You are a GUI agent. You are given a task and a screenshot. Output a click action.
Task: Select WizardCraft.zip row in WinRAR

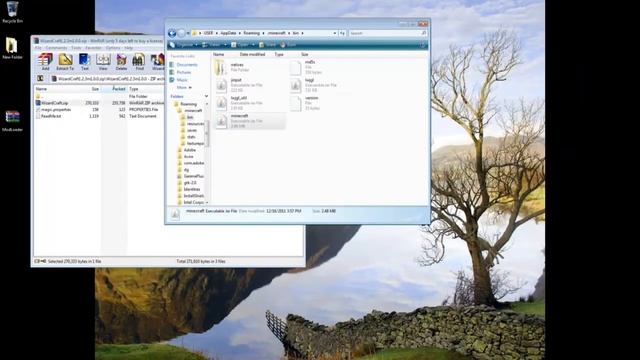[x=99, y=103]
